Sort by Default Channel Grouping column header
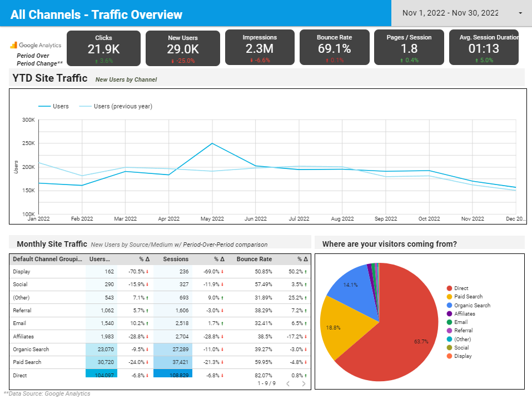The height and width of the screenshot is (399, 532). pyautogui.click(x=47, y=259)
